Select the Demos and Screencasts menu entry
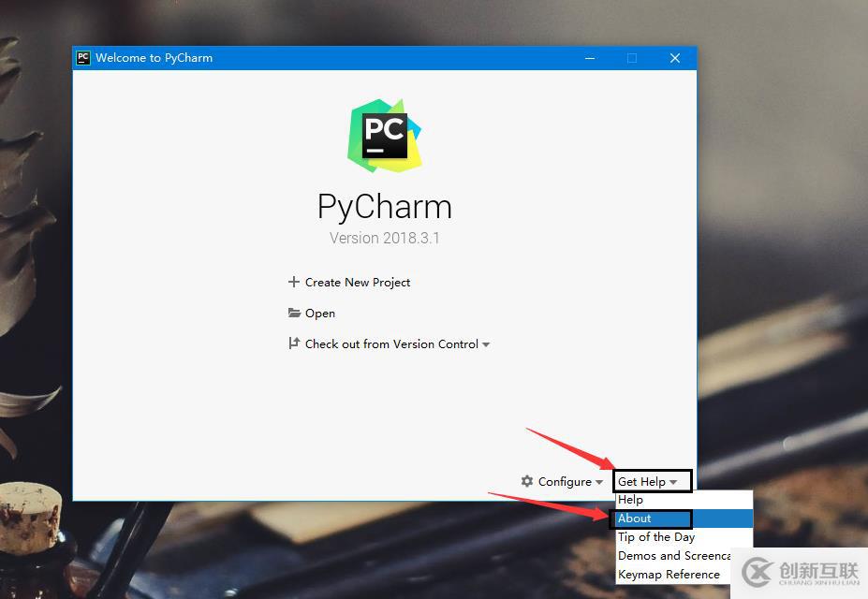The image size is (868, 599). point(673,556)
